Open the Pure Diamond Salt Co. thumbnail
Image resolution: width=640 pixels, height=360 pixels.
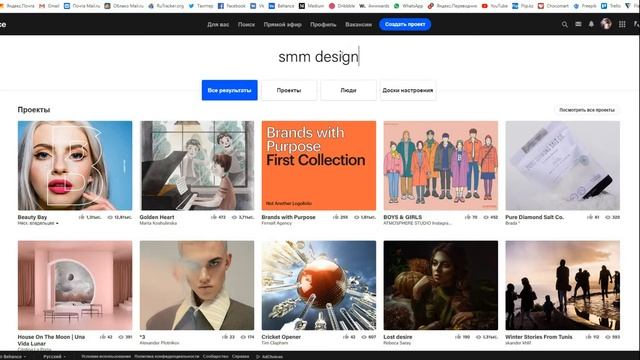(562, 165)
